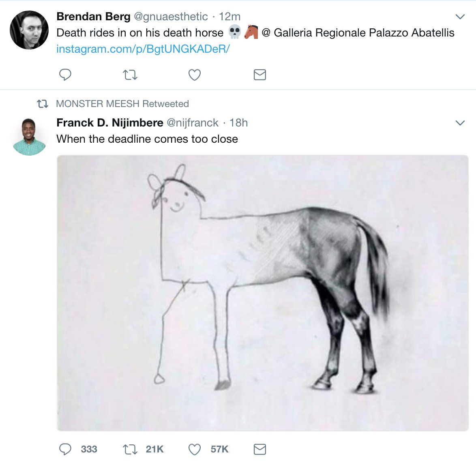Open Franck D. Nijimbere's profile name
476x463 pixels.
109,123
